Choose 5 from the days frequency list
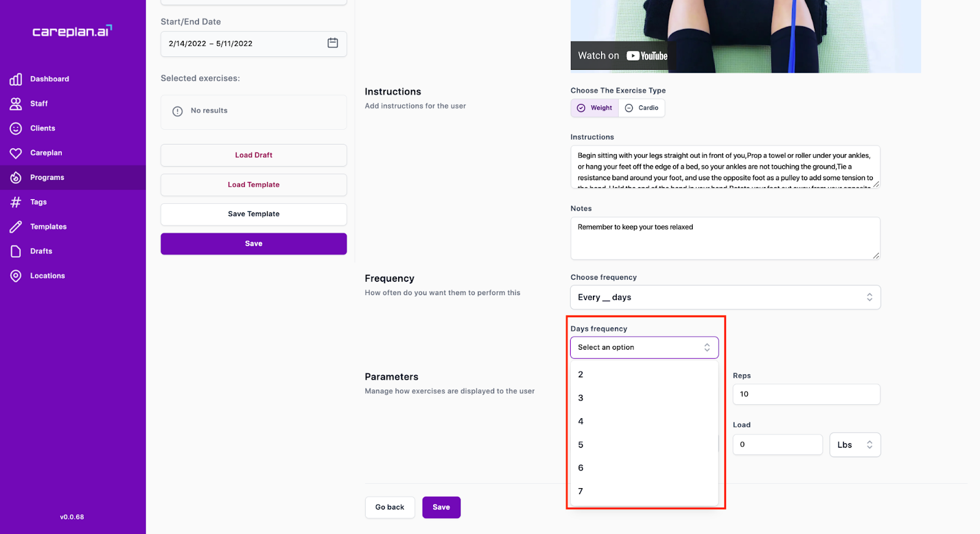The height and width of the screenshot is (534, 980). pos(581,445)
